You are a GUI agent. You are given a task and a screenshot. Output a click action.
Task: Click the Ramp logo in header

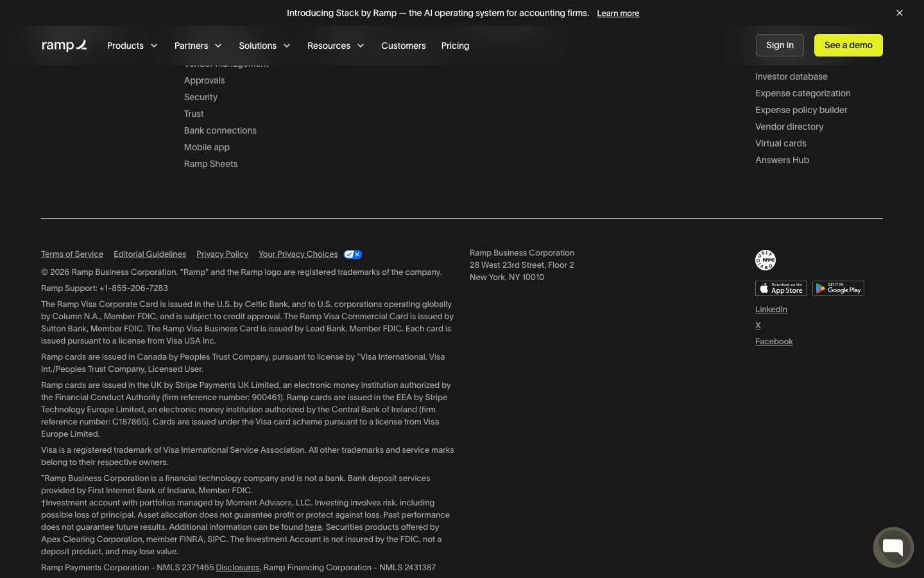tap(64, 46)
